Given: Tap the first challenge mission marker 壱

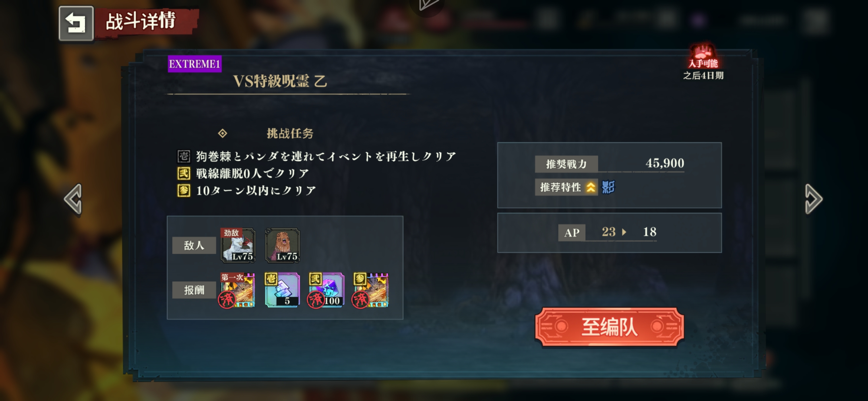Looking at the screenshot, I should 184,156.
